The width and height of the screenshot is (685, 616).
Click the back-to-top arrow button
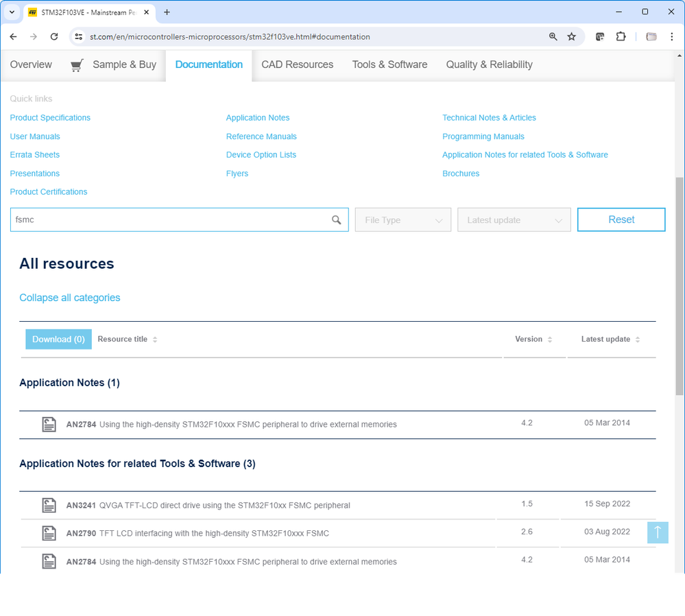coord(658,532)
